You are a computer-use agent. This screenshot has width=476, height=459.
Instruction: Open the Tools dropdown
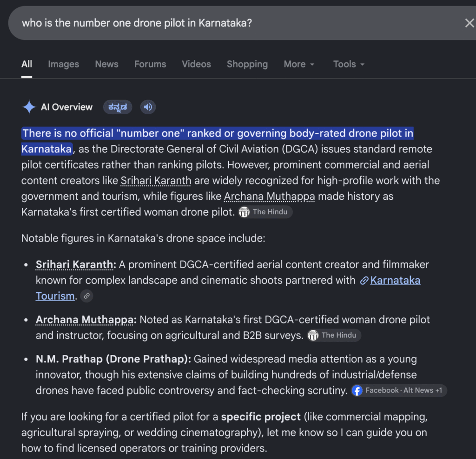(349, 64)
